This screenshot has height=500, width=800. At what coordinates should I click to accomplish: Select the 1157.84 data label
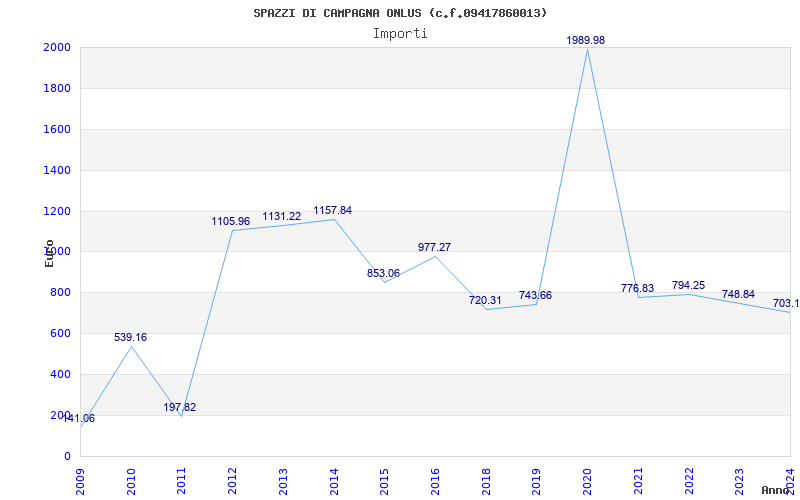tap(333, 210)
